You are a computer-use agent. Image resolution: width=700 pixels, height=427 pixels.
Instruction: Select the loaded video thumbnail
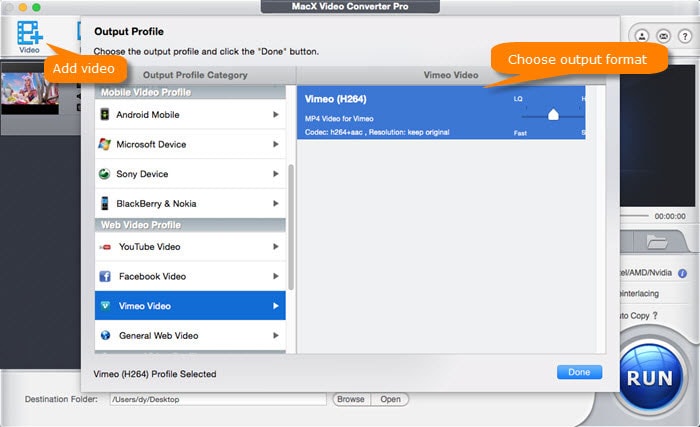29,93
